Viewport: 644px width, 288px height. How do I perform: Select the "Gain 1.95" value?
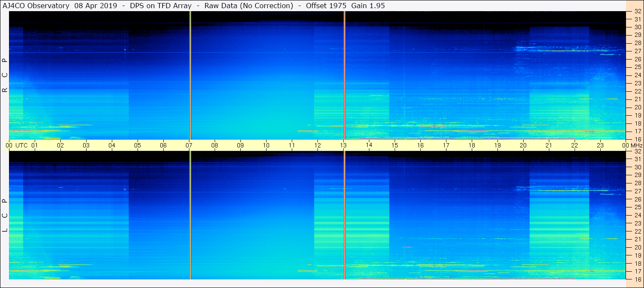pos(368,6)
